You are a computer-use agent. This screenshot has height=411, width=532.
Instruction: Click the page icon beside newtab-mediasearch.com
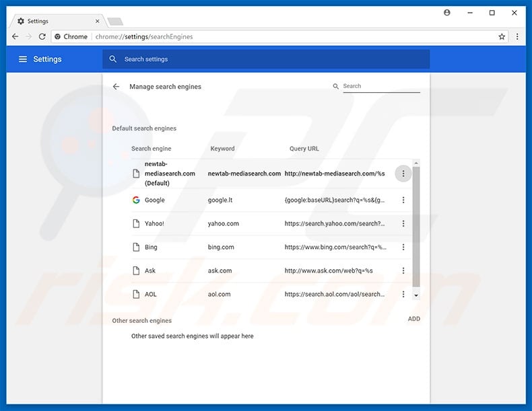tap(136, 174)
